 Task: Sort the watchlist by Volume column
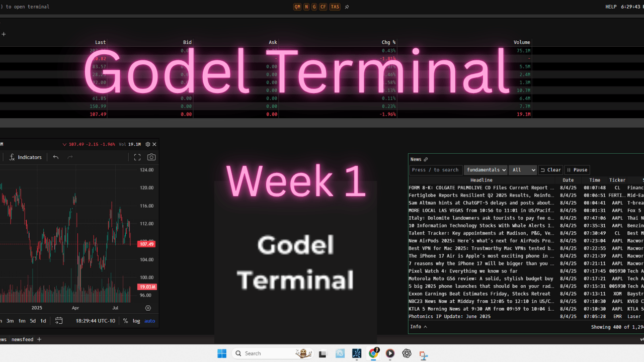coord(522,42)
